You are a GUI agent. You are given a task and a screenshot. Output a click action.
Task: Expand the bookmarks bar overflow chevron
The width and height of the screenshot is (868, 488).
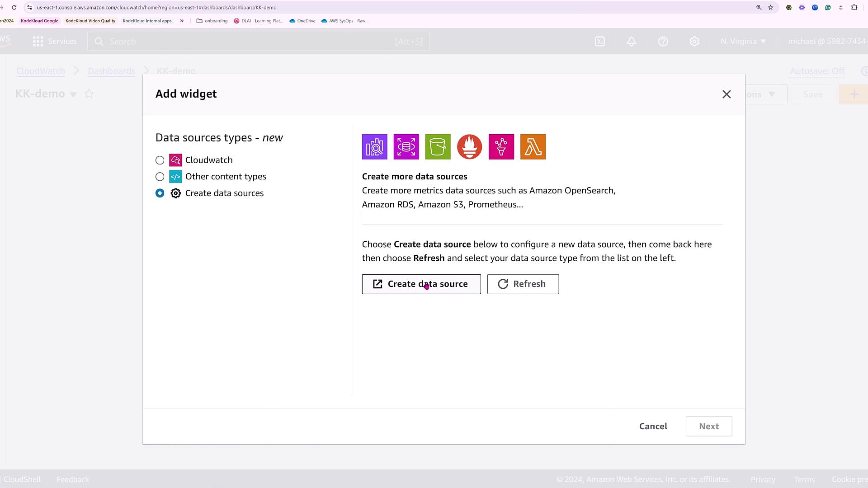182,21
